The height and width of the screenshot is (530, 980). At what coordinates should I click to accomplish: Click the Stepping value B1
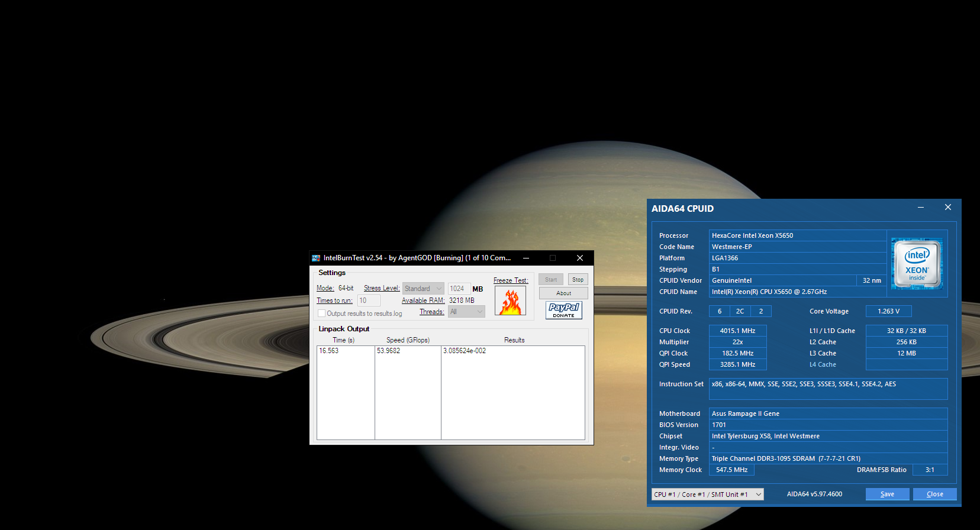[x=797, y=269]
